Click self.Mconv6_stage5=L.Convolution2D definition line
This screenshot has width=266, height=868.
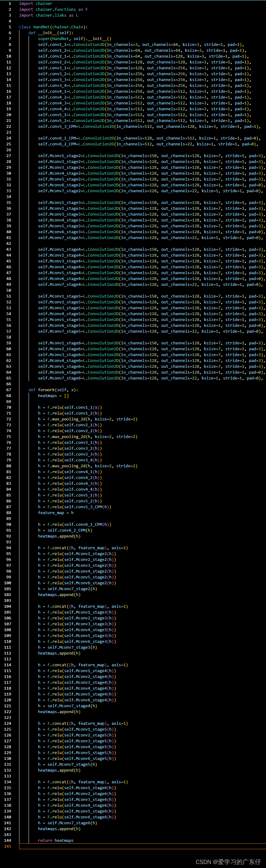pyautogui.click(x=151, y=326)
